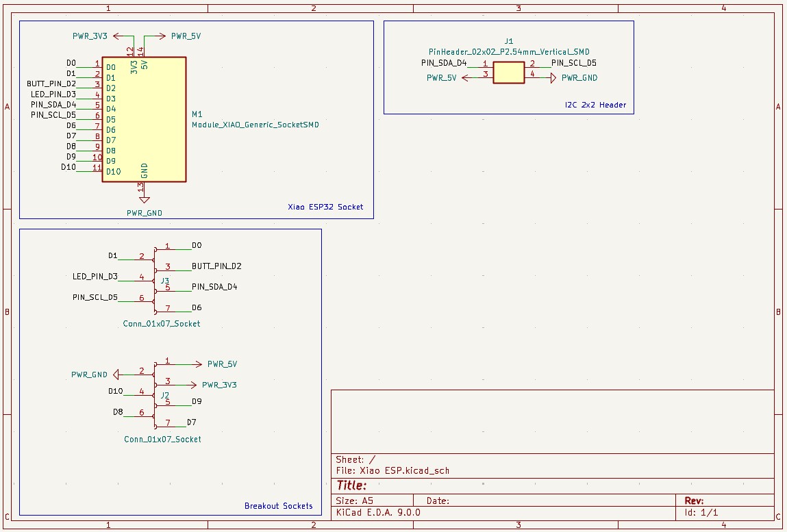
Task: Click Conn_01x07_Socket value under J3
Action: pyautogui.click(x=162, y=324)
